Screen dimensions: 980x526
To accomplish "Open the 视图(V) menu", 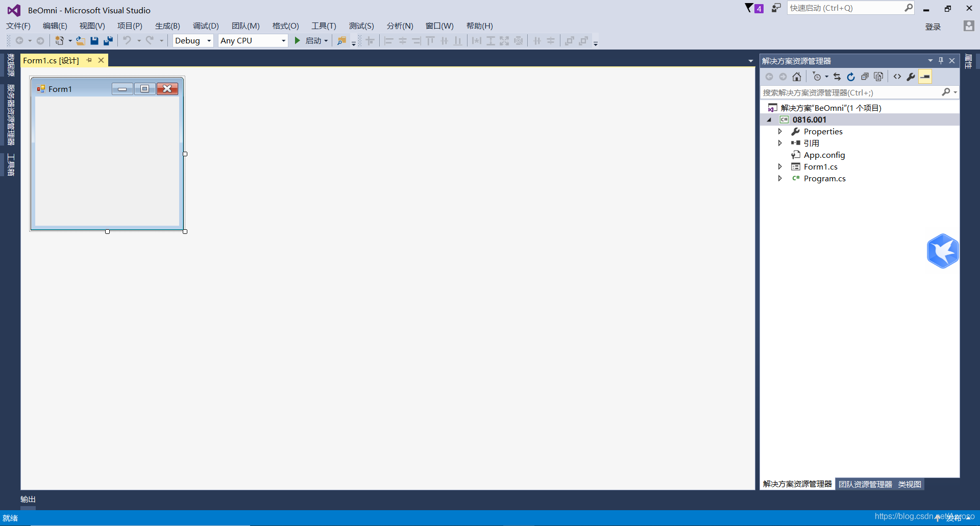I will [x=92, y=26].
